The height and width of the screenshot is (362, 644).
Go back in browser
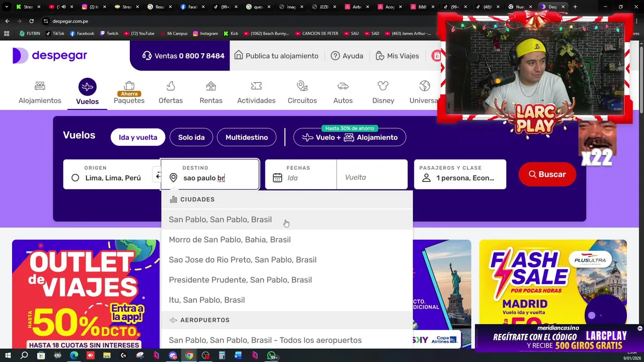[7, 21]
